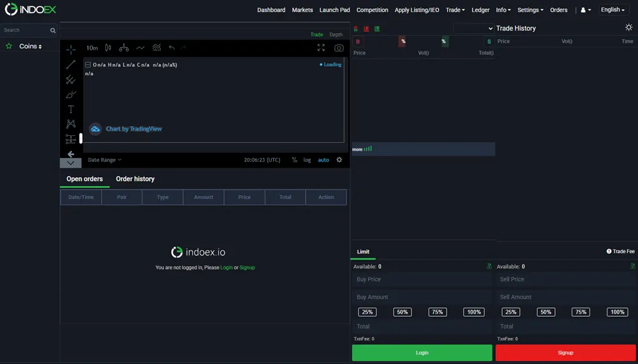Toggle percent scale on chart
The width and height of the screenshot is (638, 364).
[294, 160]
